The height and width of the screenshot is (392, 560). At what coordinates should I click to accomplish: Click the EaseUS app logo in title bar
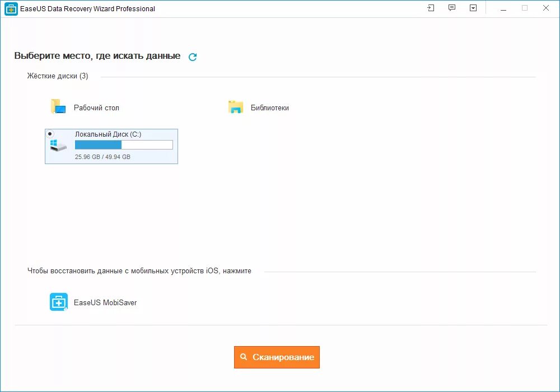(x=11, y=9)
